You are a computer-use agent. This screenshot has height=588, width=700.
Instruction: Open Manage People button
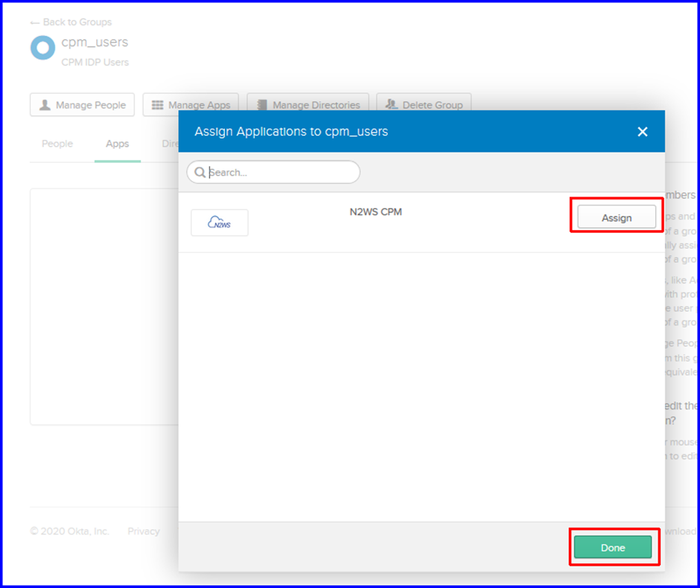(x=82, y=105)
